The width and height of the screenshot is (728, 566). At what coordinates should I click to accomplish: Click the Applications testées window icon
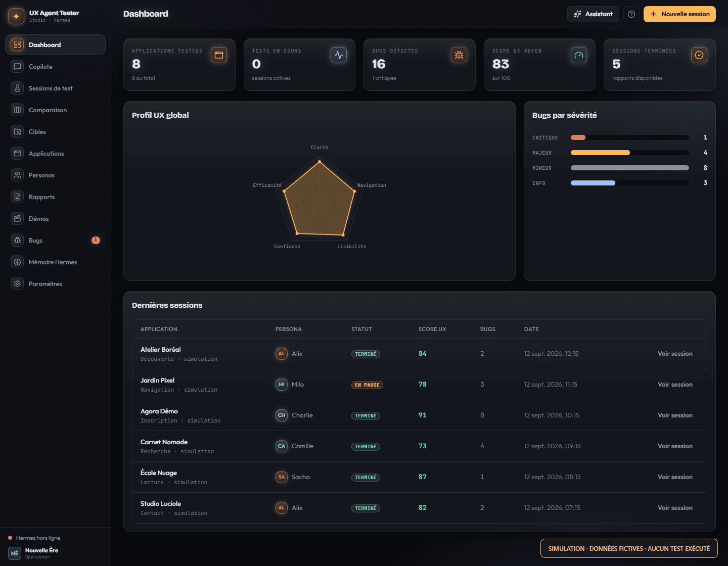point(219,55)
